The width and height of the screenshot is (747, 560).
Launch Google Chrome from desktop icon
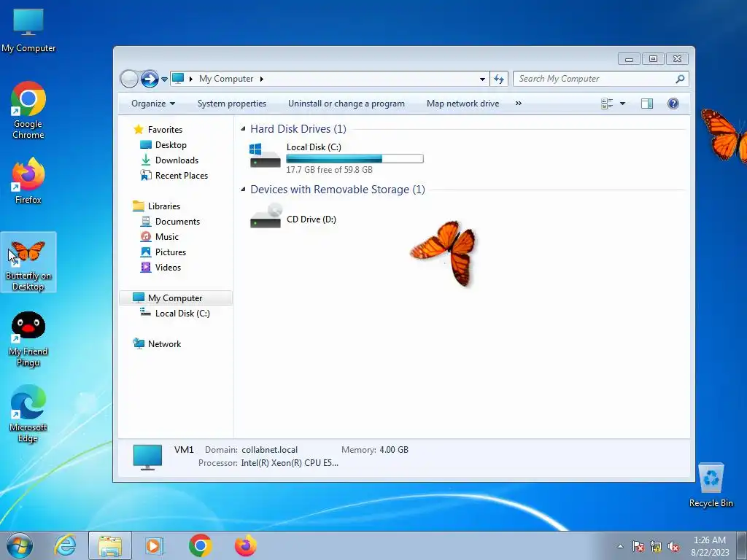(x=28, y=111)
